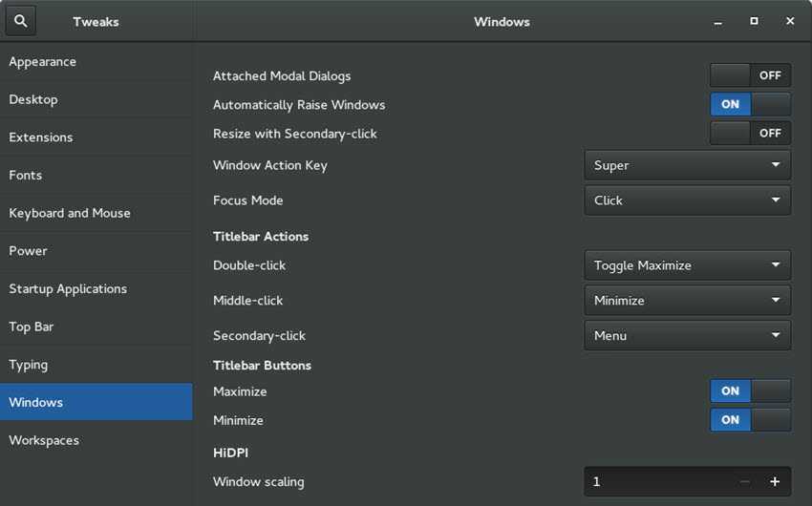Image resolution: width=812 pixels, height=506 pixels.
Task: Enable Attached Modal Dialogs switch
Action: tap(750, 75)
